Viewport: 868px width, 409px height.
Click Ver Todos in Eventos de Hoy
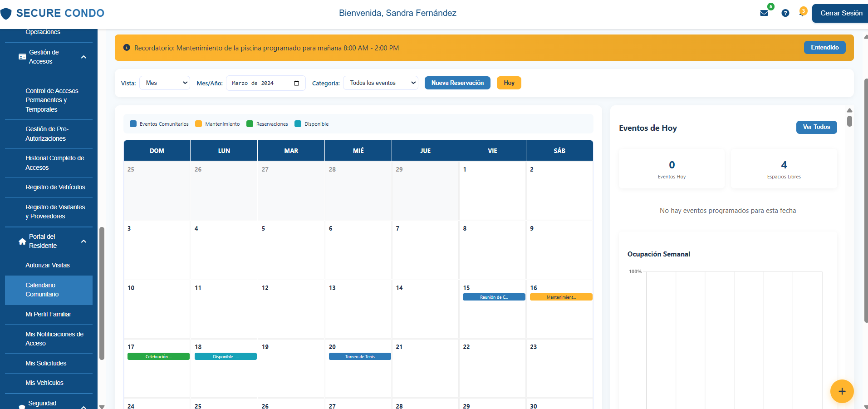pos(816,127)
